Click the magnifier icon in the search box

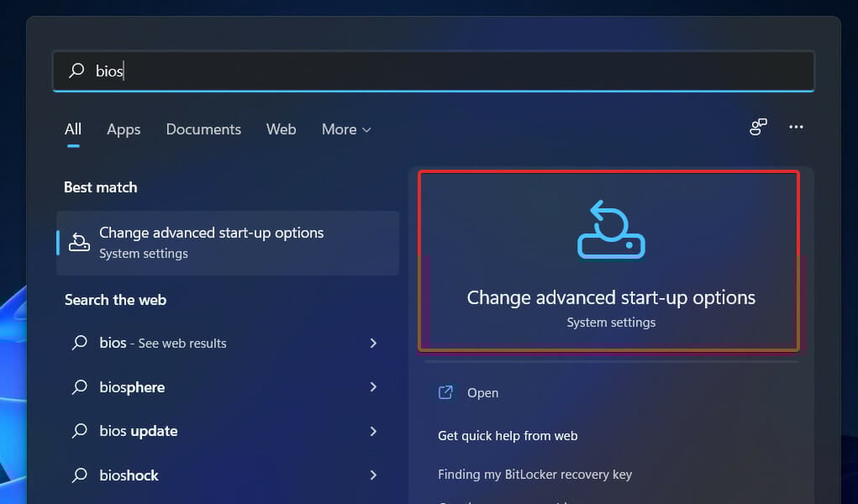point(76,71)
